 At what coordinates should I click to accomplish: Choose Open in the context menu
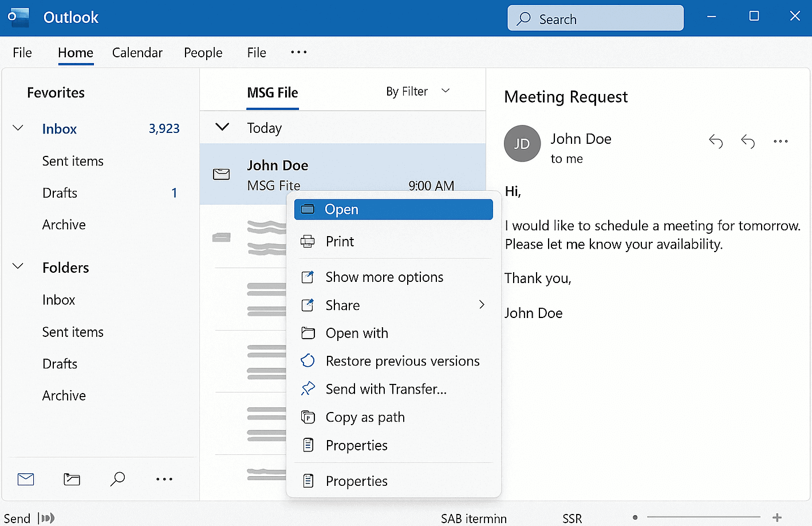coord(393,209)
